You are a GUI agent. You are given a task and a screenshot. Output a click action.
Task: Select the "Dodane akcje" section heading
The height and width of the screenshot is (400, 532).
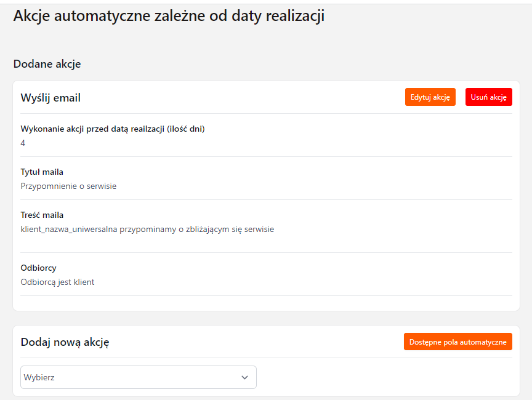tap(47, 63)
